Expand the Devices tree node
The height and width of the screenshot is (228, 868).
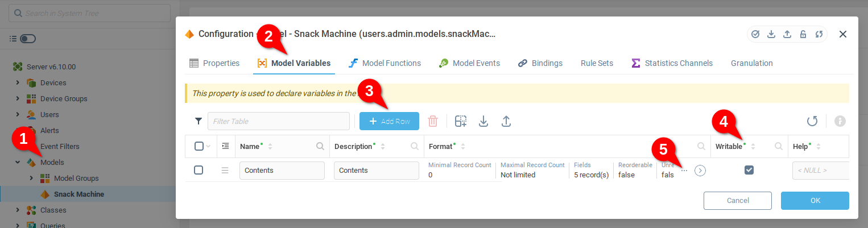coord(18,82)
